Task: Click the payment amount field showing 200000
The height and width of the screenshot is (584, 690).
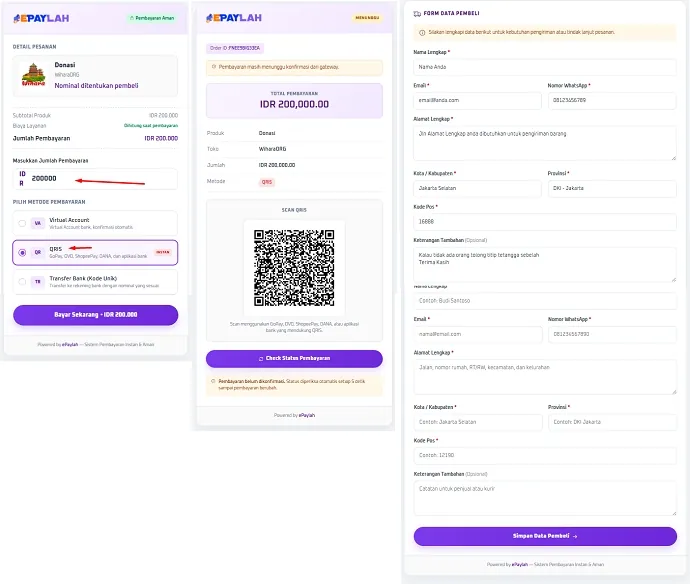Action: click(x=95, y=179)
